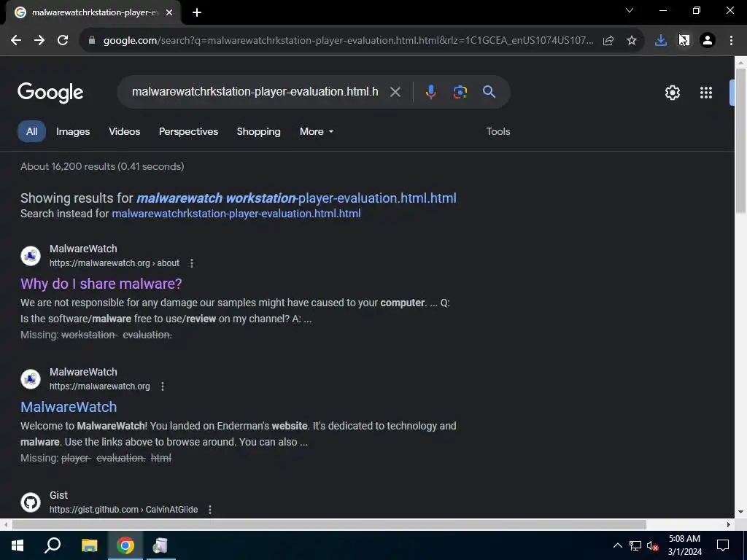Switch to Images results
This screenshot has width=747, height=560.
pos(73,131)
